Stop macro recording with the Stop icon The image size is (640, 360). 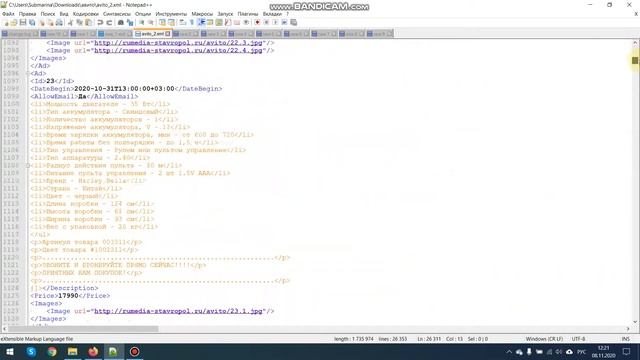266,22
